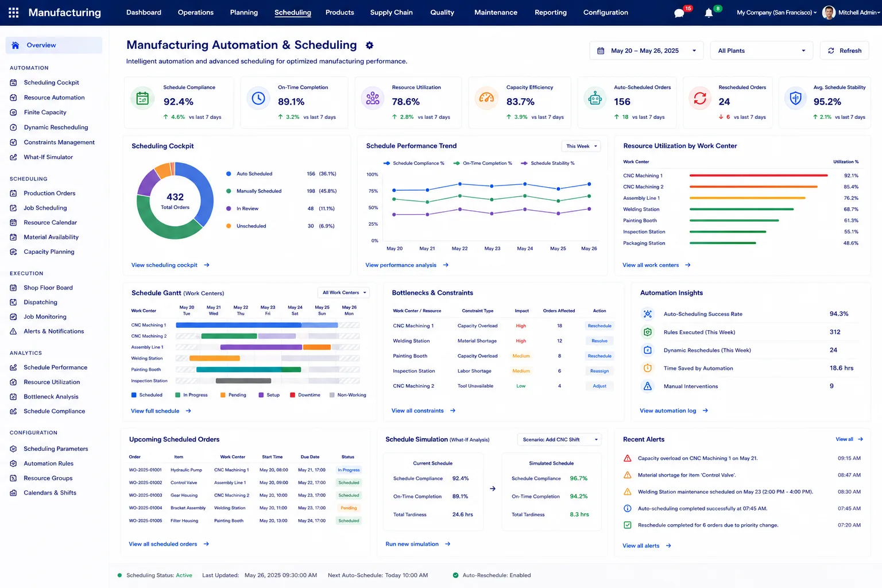Viewport: 882px width, 588px height.
Task: Open the chat messages icon with 15 badge
Action: 679,13
